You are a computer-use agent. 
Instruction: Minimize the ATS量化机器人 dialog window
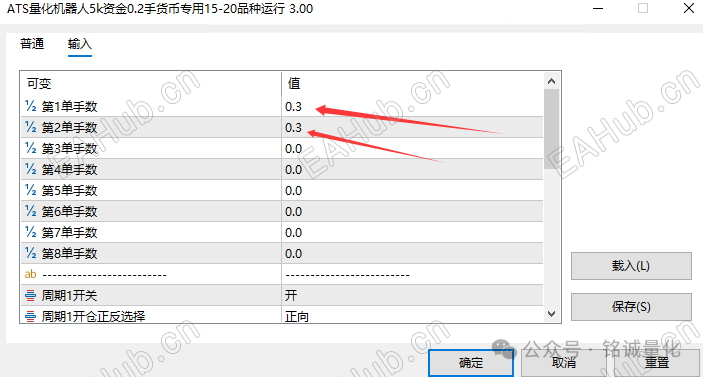click(x=598, y=9)
